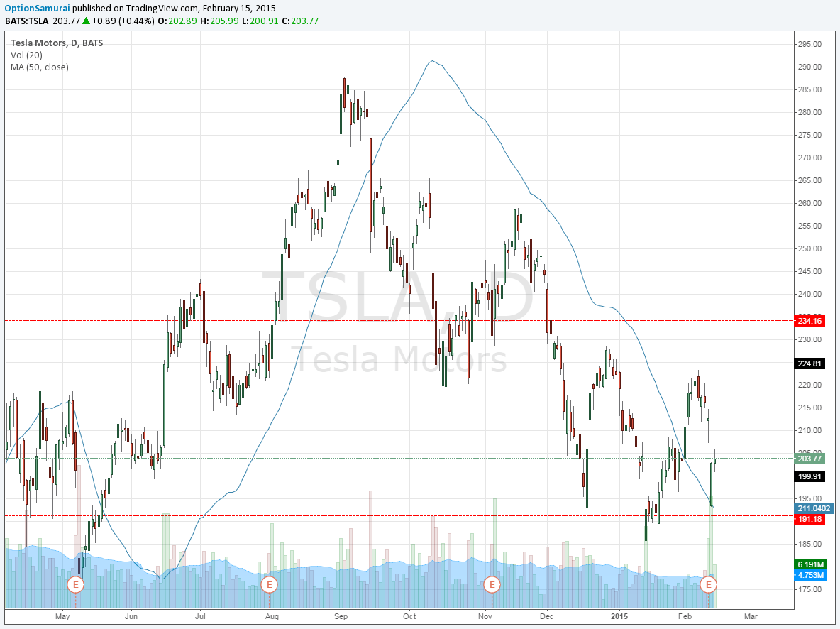Screen dimensions: 840x629
Task: Select the Tesla Motors, D, BATS legend
Action: click(57, 43)
